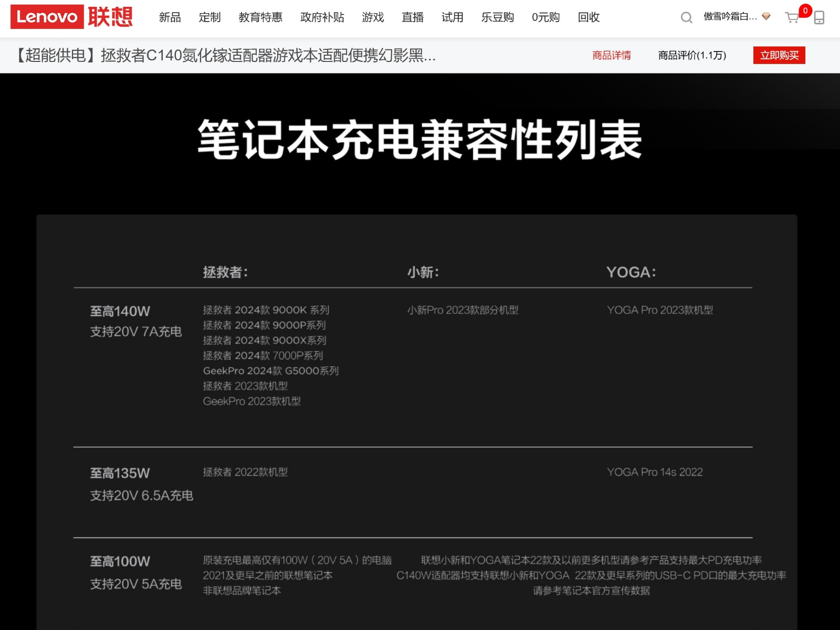This screenshot has width=840, height=630.
Task: Click the 笔记本充电兼容性列表 heading
Action: click(420, 139)
